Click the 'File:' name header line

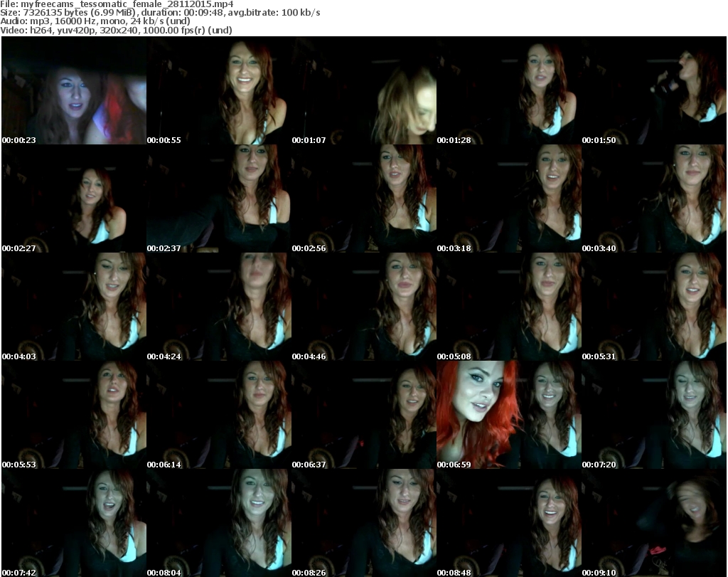click(117, 4)
